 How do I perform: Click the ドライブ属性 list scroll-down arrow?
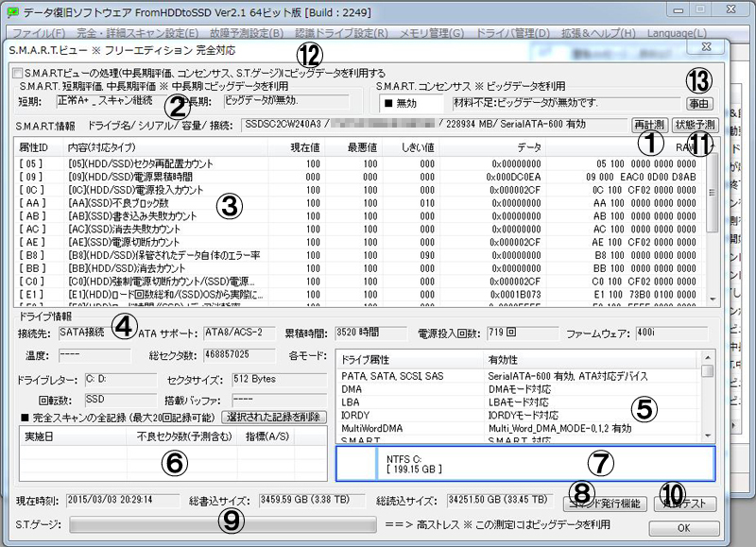click(x=707, y=436)
